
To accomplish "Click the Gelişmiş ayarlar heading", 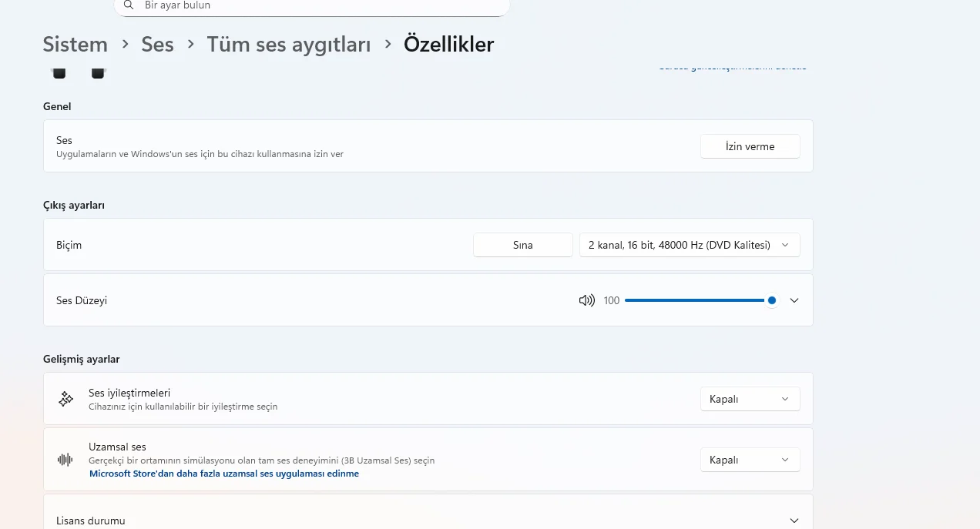I will point(82,359).
